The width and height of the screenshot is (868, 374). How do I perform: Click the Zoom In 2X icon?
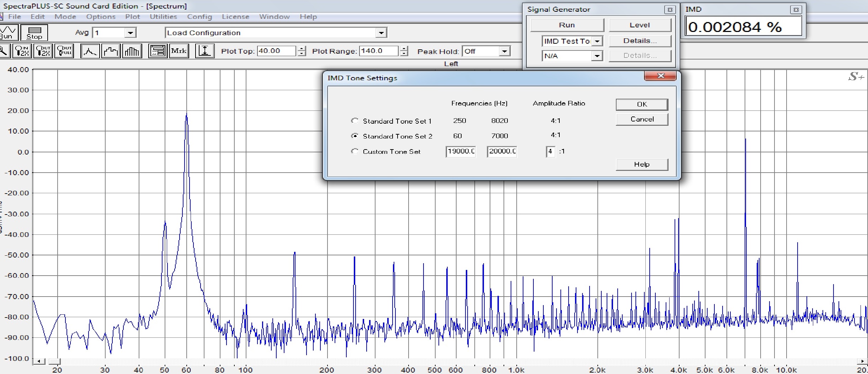click(x=22, y=51)
